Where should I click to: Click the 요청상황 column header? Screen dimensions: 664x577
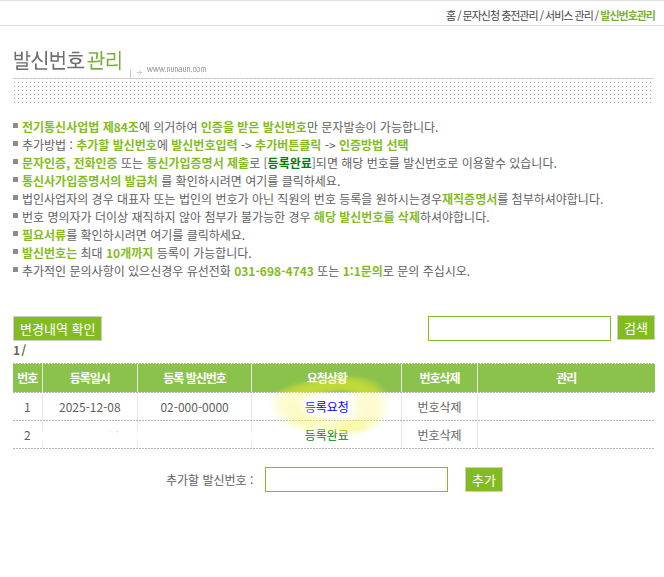[x=327, y=378]
